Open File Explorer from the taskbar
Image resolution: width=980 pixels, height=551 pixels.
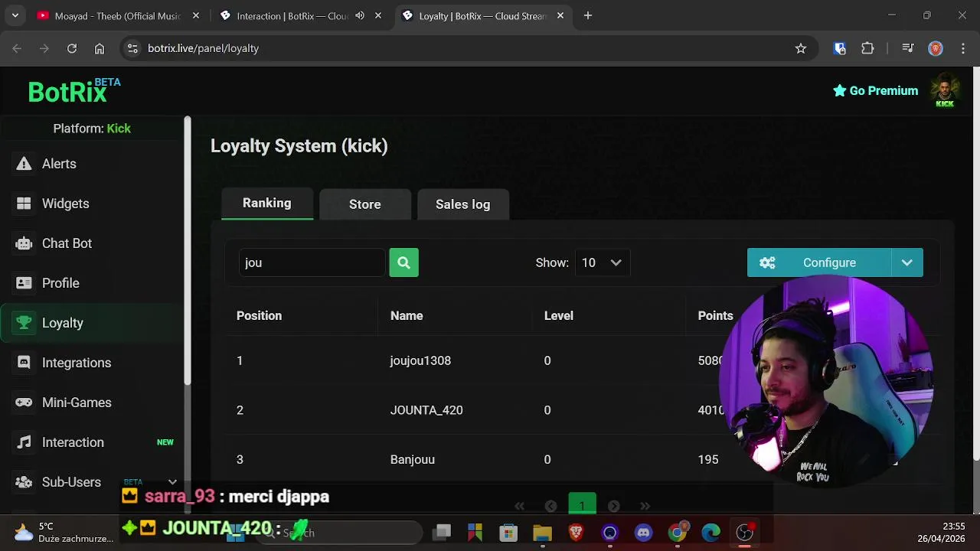pos(542,533)
